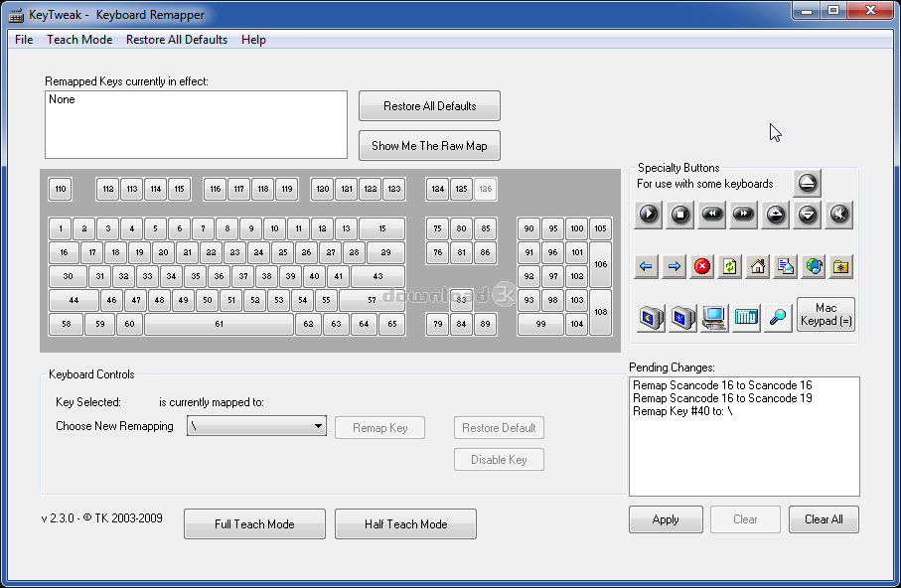901x588 pixels.
Task: Click the Remapped Keys list box
Action: point(196,124)
